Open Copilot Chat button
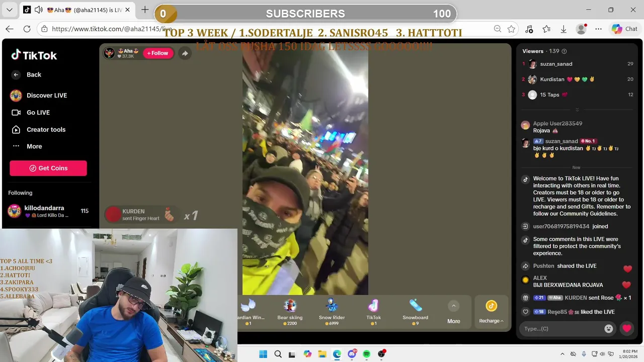644x362 pixels. point(624,29)
